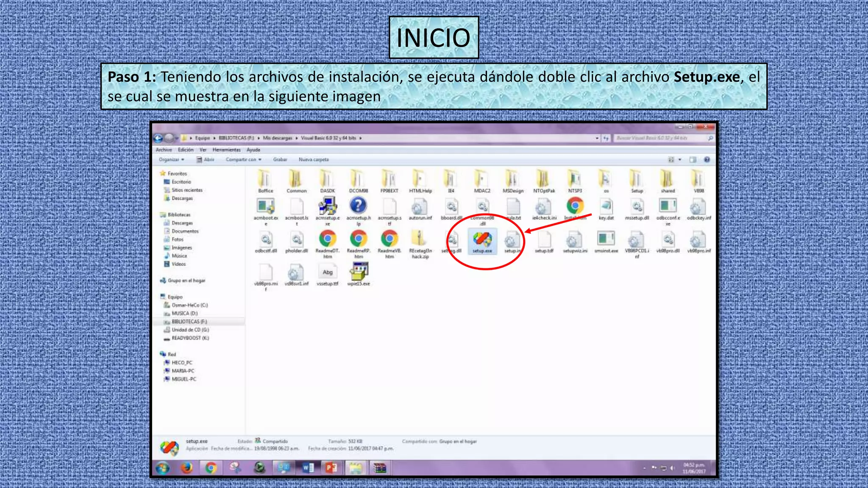This screenshot has width=868, height=488.
Task: Click the Nueva carpeta button
Action: [x=313, y=160]
